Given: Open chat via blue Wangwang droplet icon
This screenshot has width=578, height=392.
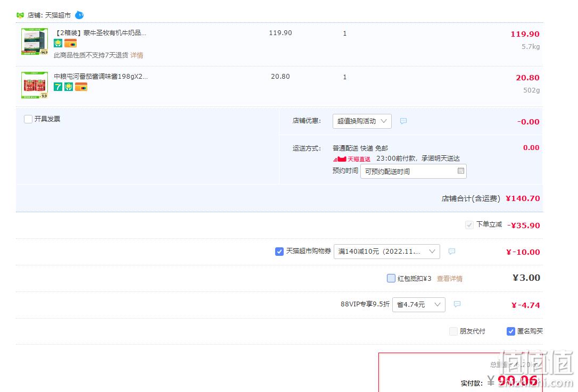Looking at the screenshot, I should pyautogui.click(x=79, y=15).
